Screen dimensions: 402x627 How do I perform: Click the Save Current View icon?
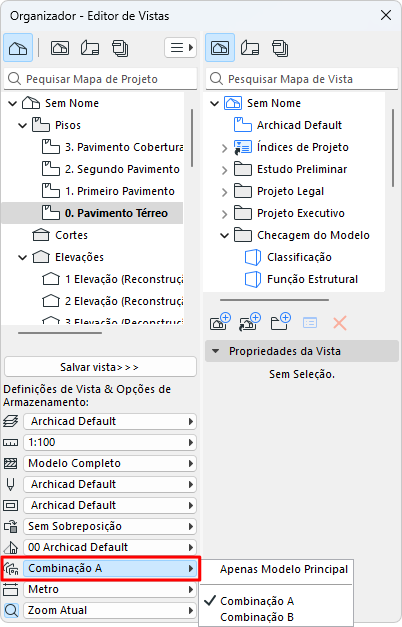point(220,322)
